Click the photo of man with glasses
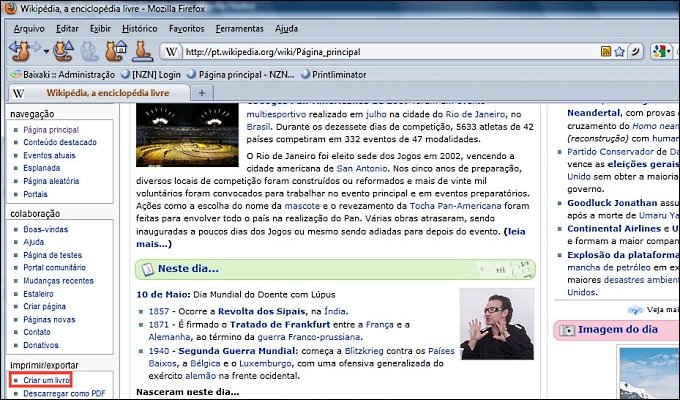Screen dimensions: 680x400 point(497,324)
